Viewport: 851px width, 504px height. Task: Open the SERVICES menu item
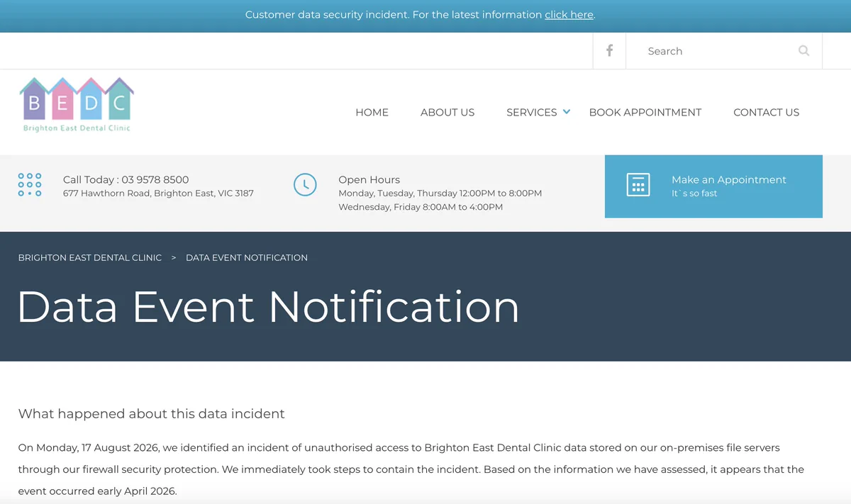(x=532, y=112)
